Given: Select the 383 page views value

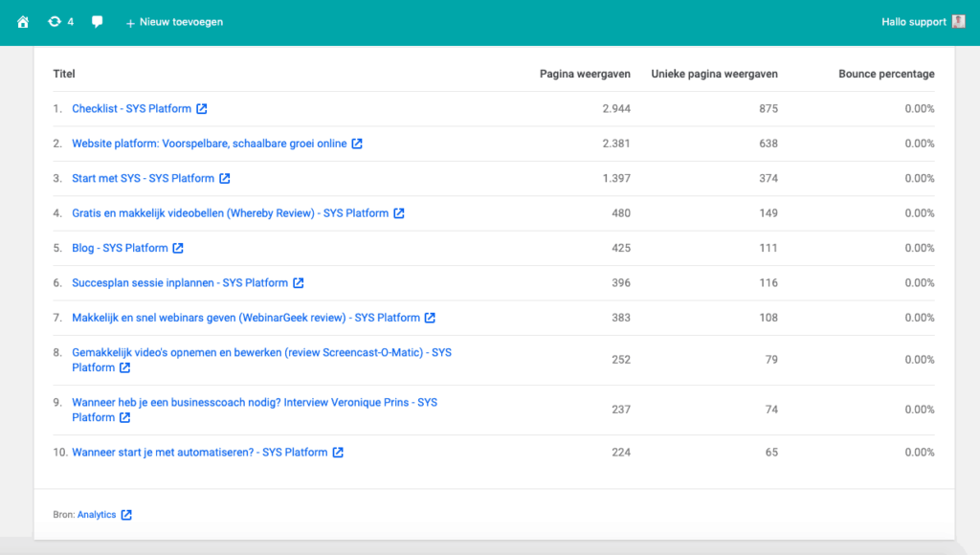Looking at the screenshot, I should click(x=621, y=318).
